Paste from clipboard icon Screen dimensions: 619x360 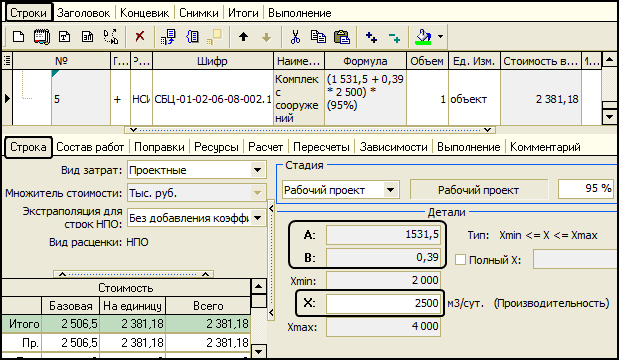(341, 37)
